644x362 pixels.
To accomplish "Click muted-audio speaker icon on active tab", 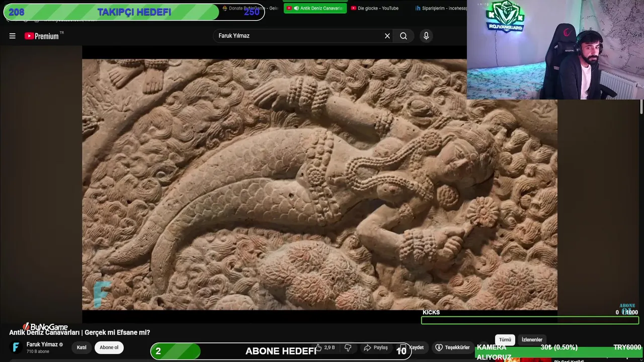I will tap(296, 8).
